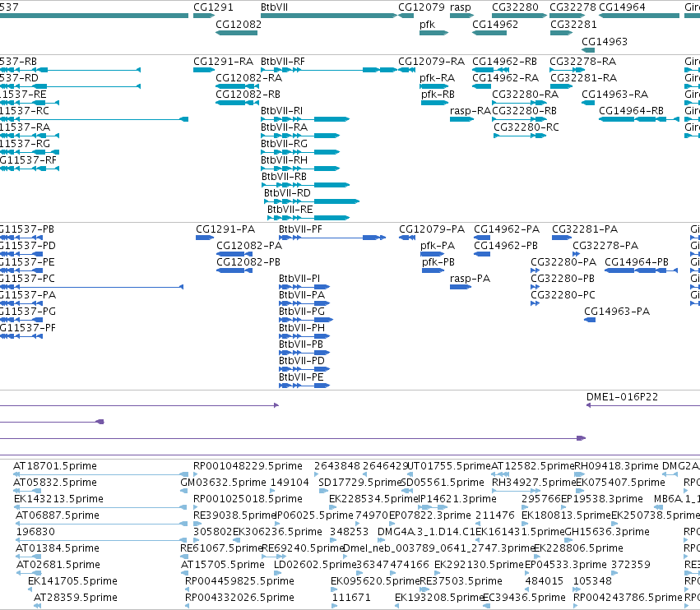Select the RH09418.3prime EST label
This screenshot has width=700, height=610.
click(x=616, y=466)
